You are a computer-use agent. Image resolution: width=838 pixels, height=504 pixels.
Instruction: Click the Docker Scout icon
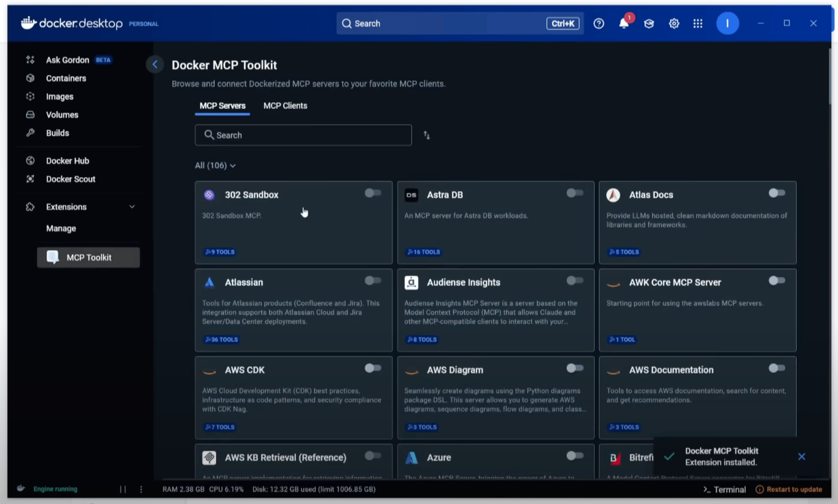click(30, 179)
